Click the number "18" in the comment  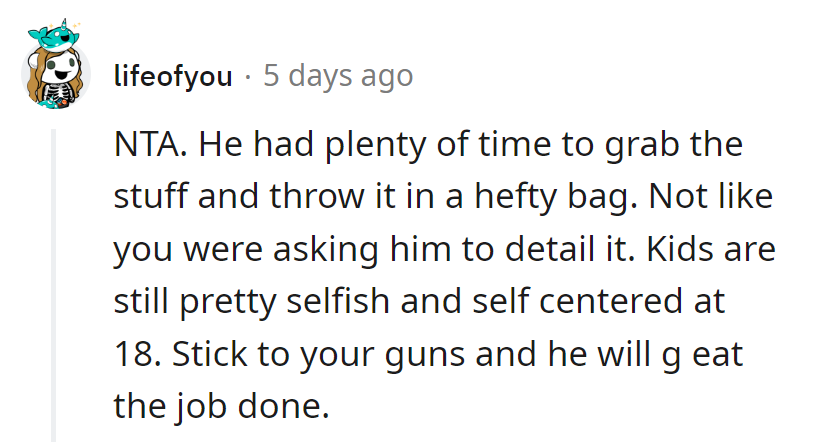tap(132, 353)
